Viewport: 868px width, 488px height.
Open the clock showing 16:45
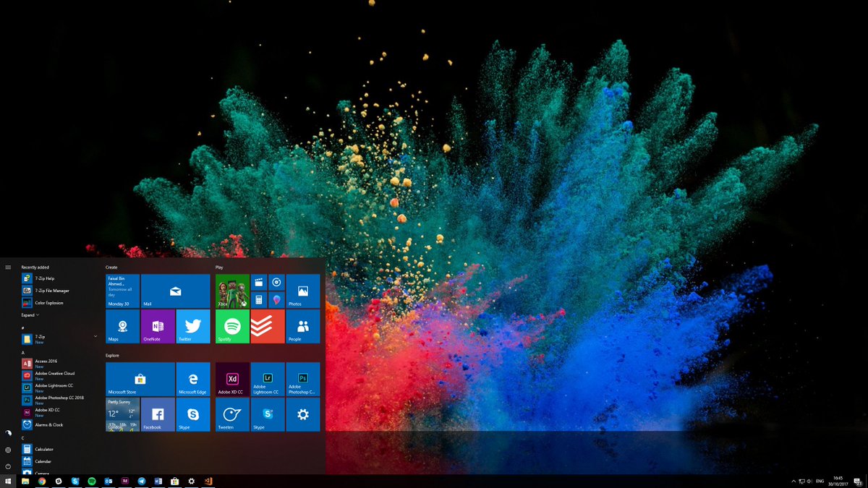pyautogui.click(x=838, y=481)
